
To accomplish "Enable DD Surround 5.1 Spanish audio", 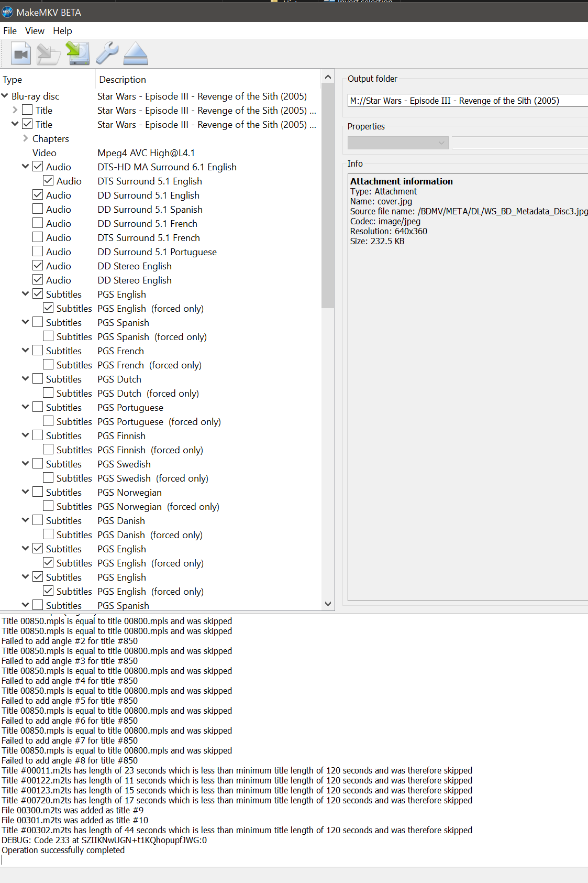I will coord(38,209).
